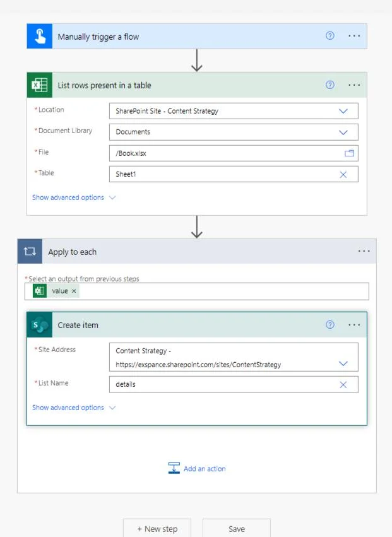Click the New step button
The width and height of the screenshot is (392, 537).
tap(157, 528)
